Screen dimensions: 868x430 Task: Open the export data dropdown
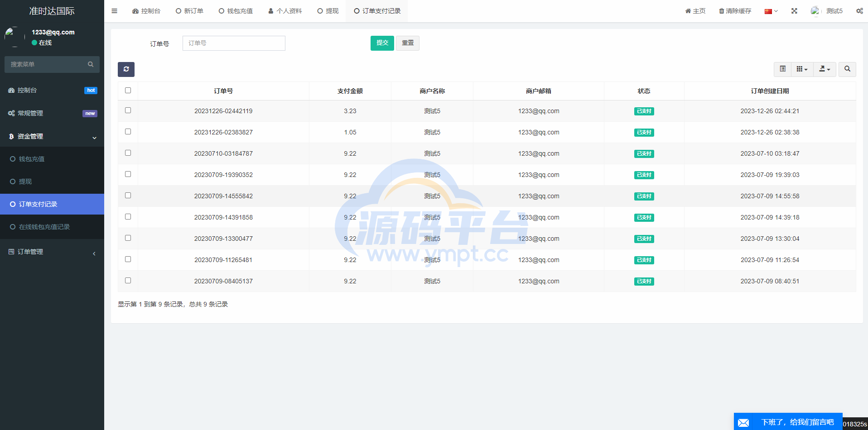(x=825, y=69)
